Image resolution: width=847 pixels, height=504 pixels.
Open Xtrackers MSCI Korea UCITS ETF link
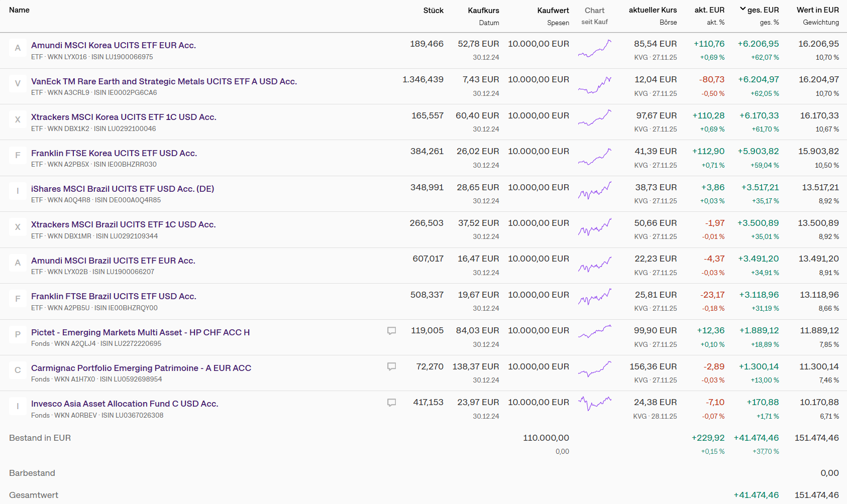(x=124, y=117)
